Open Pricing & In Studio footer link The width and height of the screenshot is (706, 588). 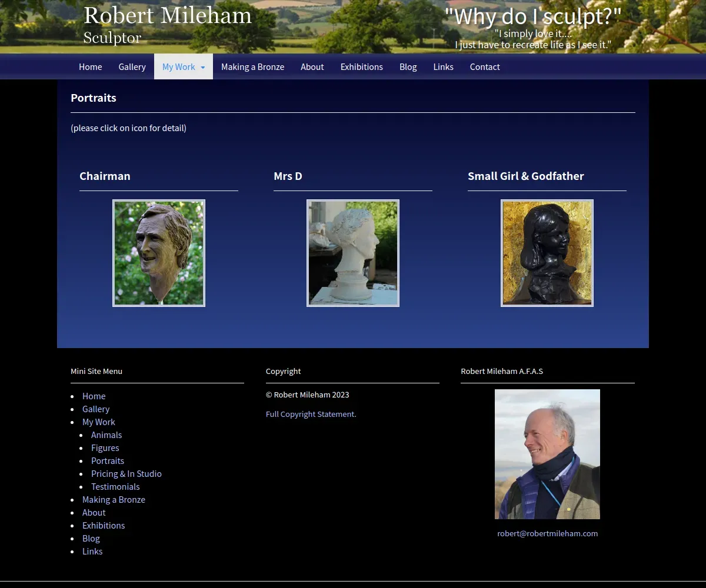pyautogui.click(x=126, y=473)
